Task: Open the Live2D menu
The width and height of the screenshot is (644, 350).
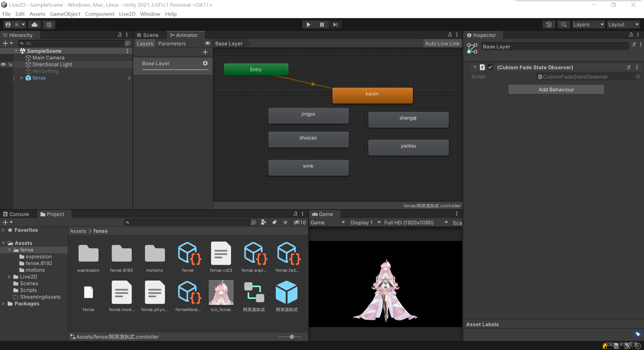Action: [x=127, y=14]
